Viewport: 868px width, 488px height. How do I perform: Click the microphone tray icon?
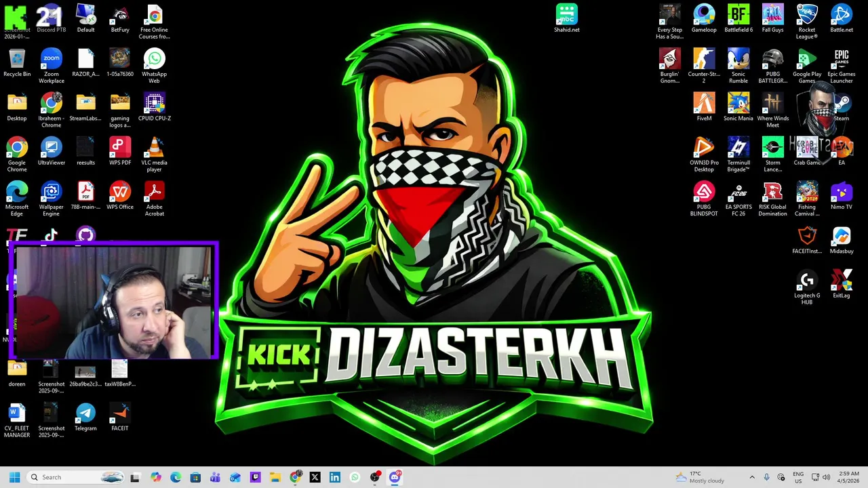[766, 477]
